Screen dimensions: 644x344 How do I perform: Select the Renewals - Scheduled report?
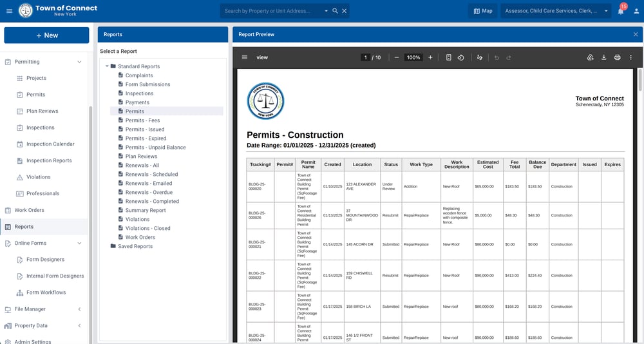point(151,175)
